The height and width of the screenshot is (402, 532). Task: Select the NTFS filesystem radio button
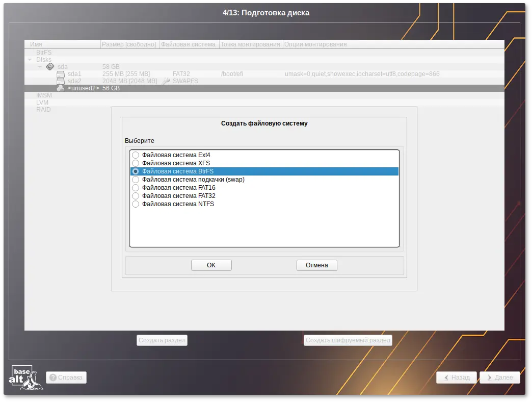click(136, 204)
